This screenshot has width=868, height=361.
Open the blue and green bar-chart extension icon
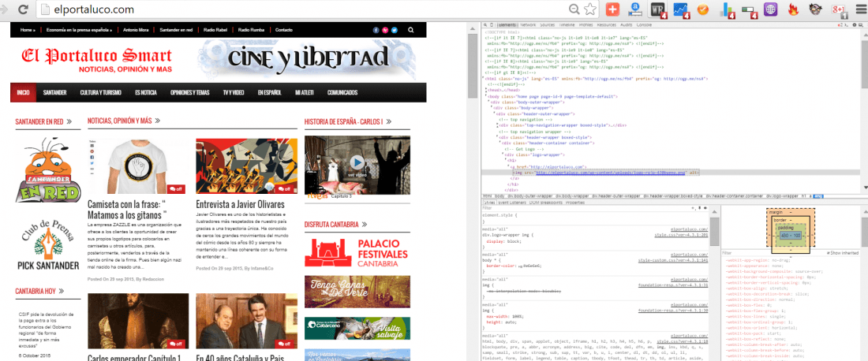point(728,10)
